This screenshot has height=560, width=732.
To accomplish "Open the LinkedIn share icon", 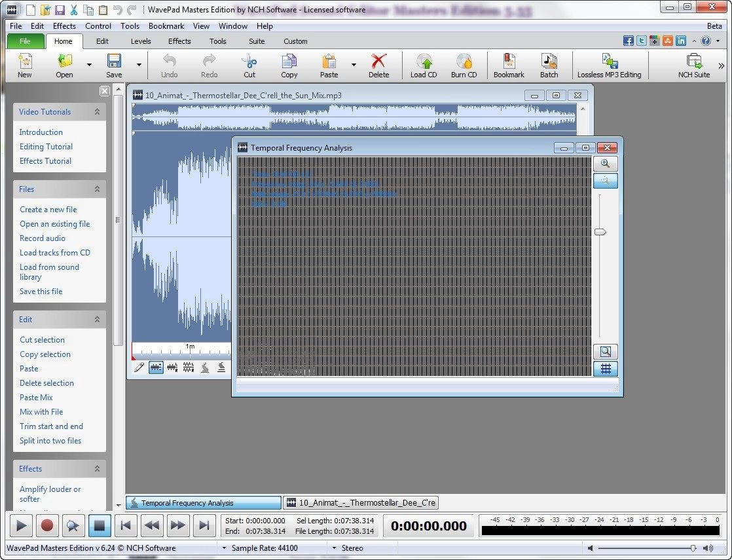I will (x=681, y=41).
